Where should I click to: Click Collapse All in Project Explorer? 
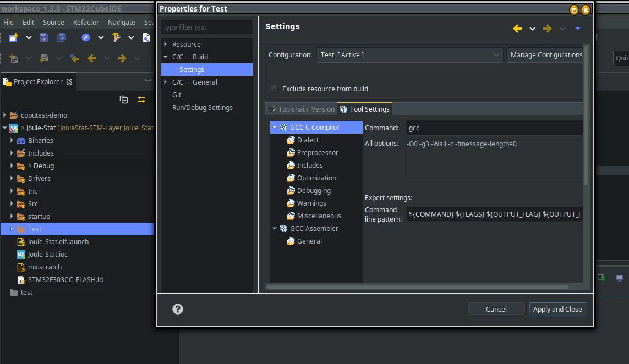click(124, 100)
